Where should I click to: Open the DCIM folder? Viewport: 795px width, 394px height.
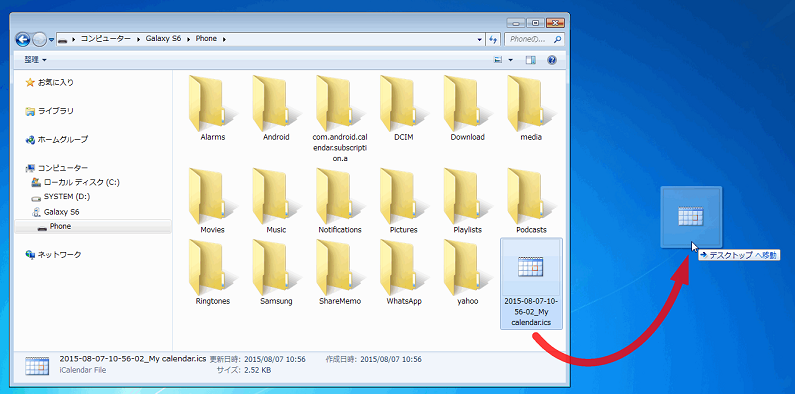coord(404,109)
